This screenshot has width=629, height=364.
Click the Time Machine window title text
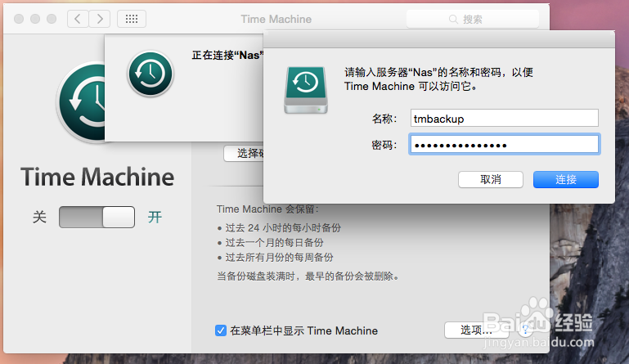276,20
